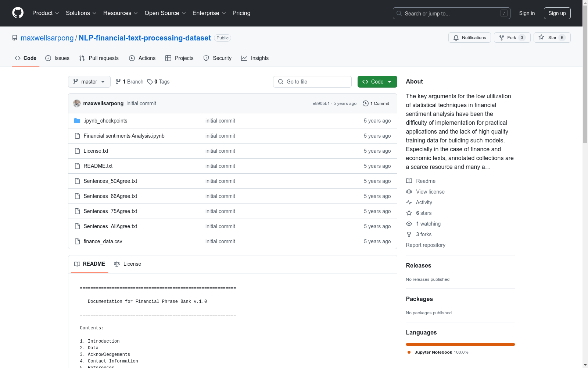588x368 pixels.
Task: Click the Fork count badge showing 3
Action: point(522,38)
